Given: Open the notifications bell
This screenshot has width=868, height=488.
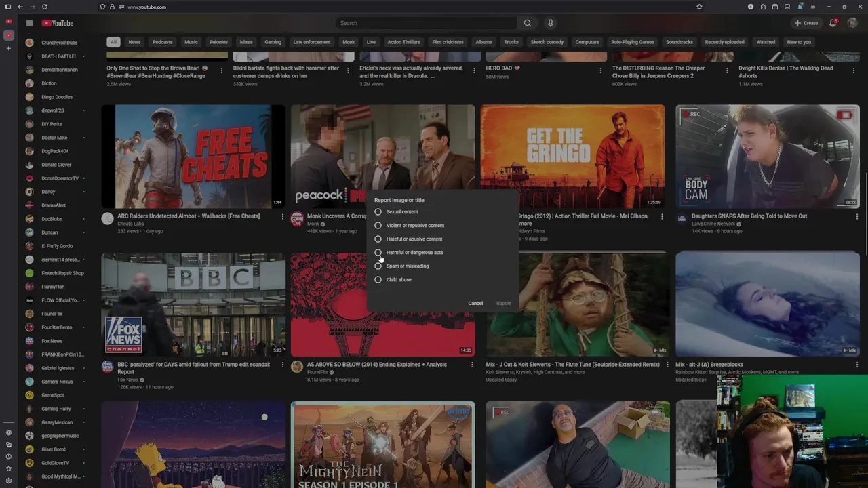Looking at the screenshot, I should coord(833,23).
